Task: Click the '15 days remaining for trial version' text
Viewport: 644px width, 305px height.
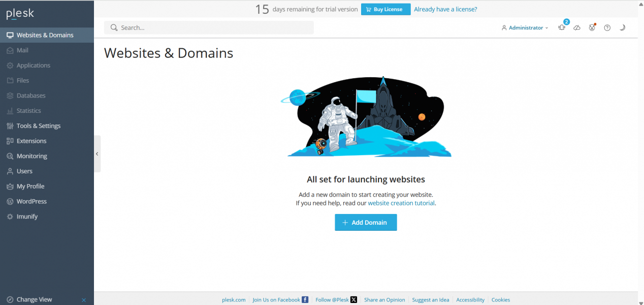Action: [306, 9]
